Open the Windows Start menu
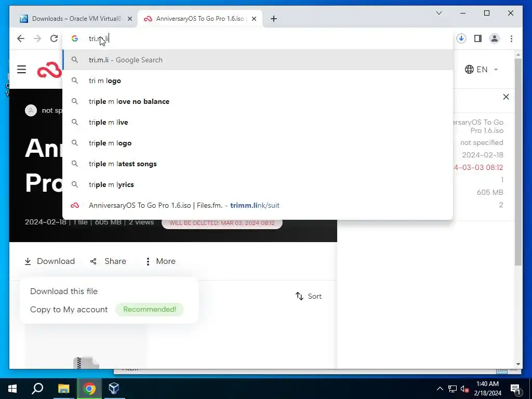Viewport: 532px width, 399px height. (12, 389)
